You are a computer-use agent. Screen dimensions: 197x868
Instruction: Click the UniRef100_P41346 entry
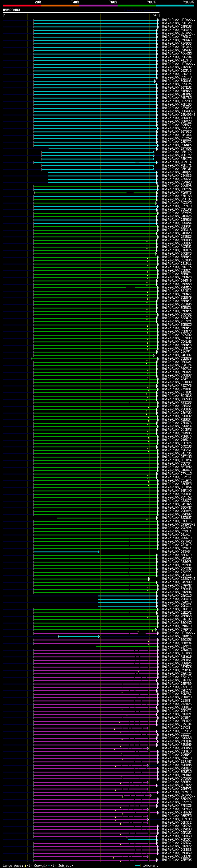(177, 47)
